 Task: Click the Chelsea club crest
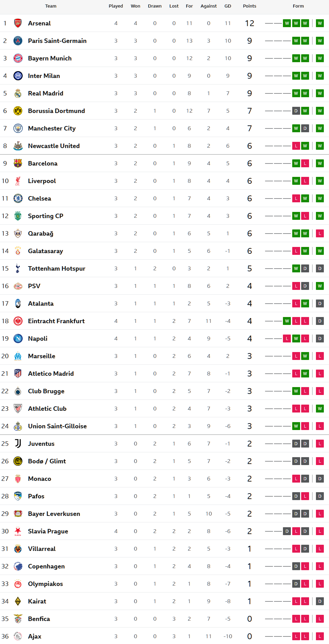pos(18,199)
